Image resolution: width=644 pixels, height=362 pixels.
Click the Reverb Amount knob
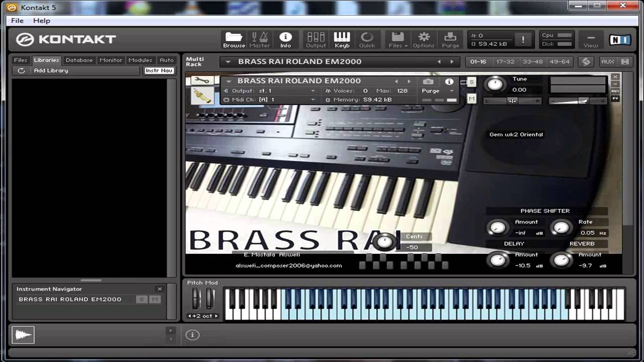(x=561, y=260)
